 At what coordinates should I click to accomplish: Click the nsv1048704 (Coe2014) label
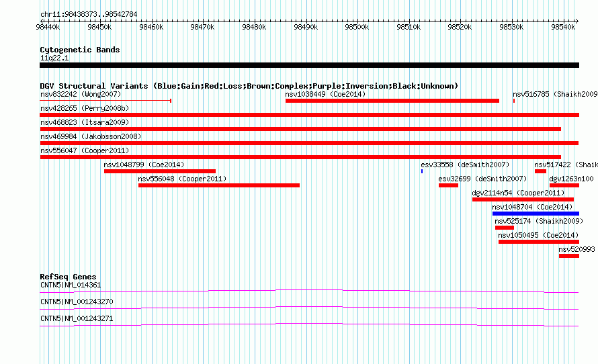532,207
